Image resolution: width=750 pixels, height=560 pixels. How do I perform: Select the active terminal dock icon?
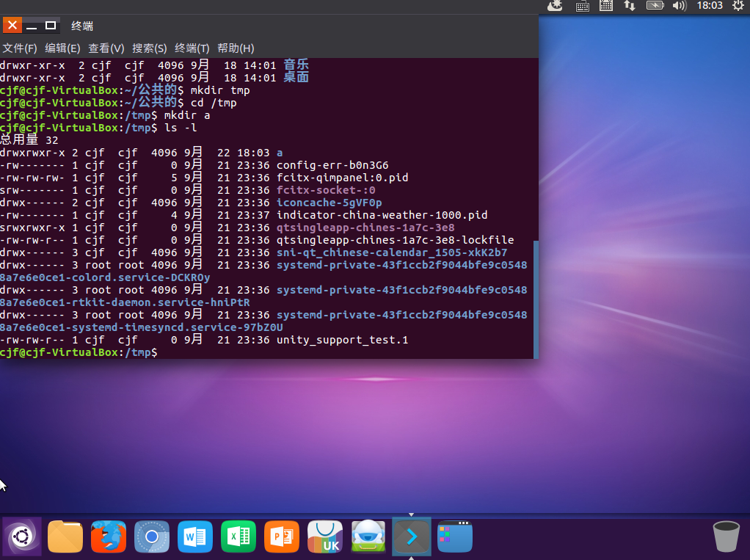412,537
